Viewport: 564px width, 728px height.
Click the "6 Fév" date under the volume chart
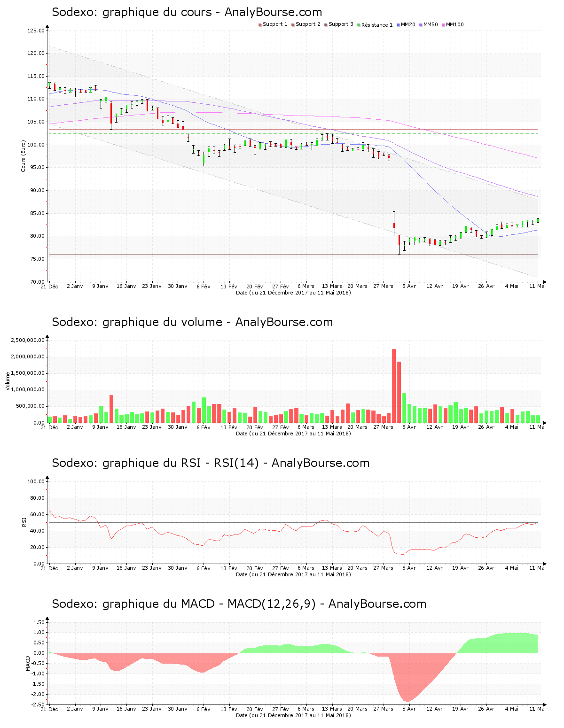point(204,427)
